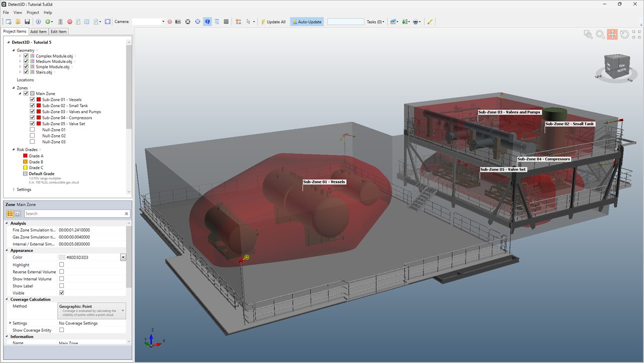Expand the Settings tree node
644x363 pixels.
[14, 190]
